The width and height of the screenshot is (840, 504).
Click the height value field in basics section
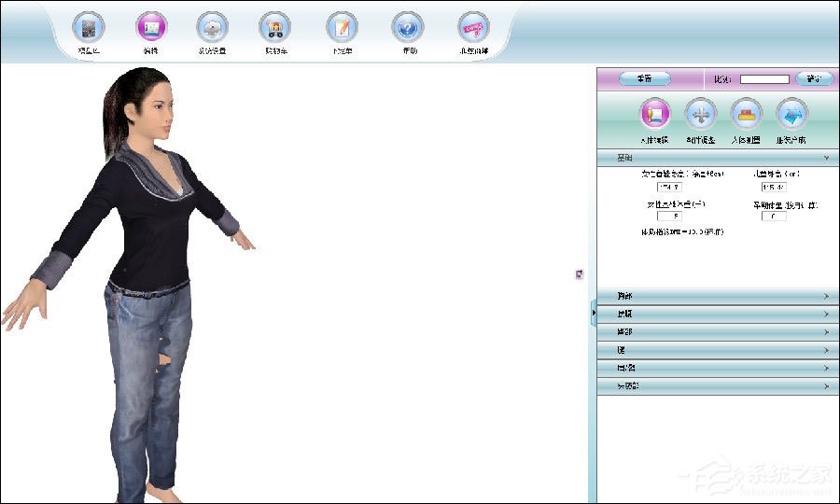669,187
